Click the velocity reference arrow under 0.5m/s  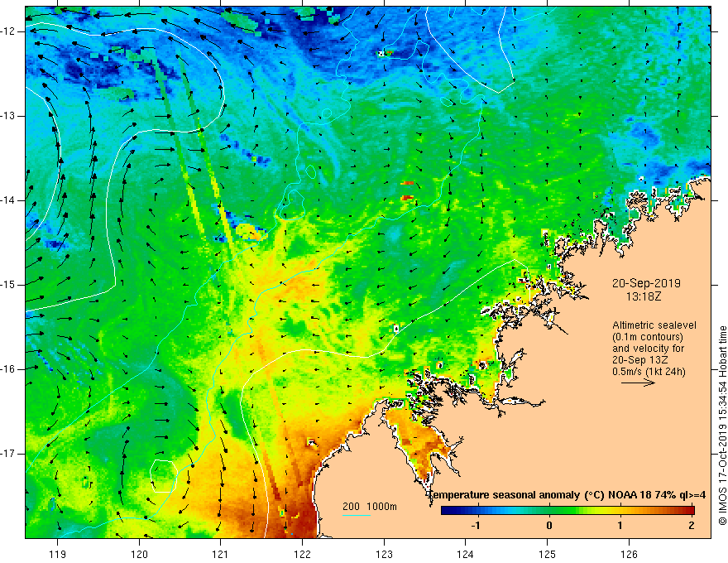[x=638, y=383]
